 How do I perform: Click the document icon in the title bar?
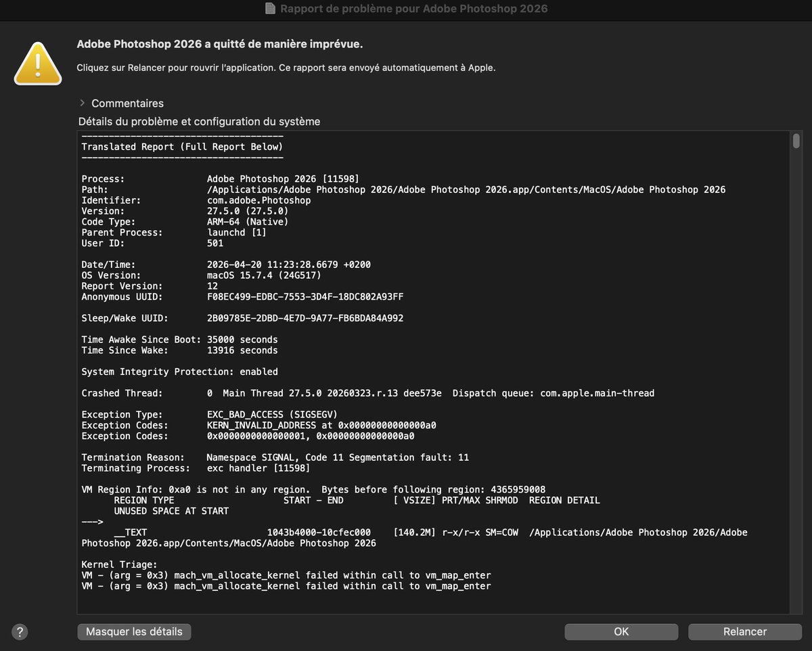point(270,9)
